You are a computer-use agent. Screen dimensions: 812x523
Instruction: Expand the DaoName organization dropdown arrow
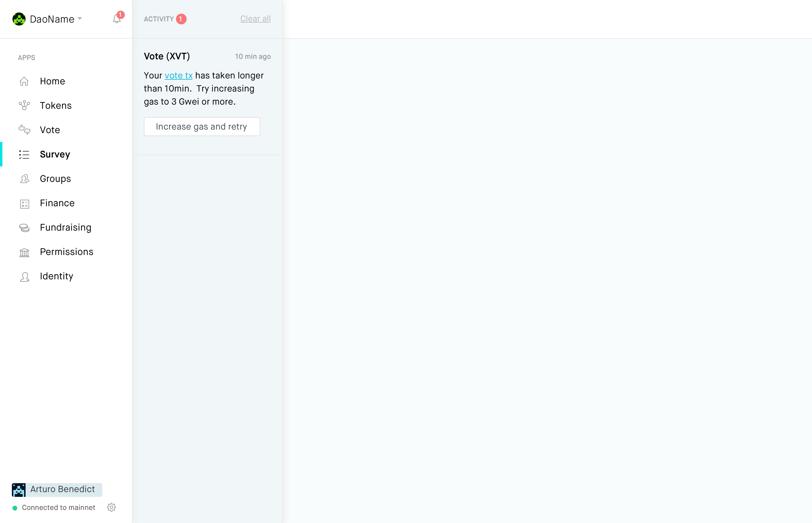80,18
